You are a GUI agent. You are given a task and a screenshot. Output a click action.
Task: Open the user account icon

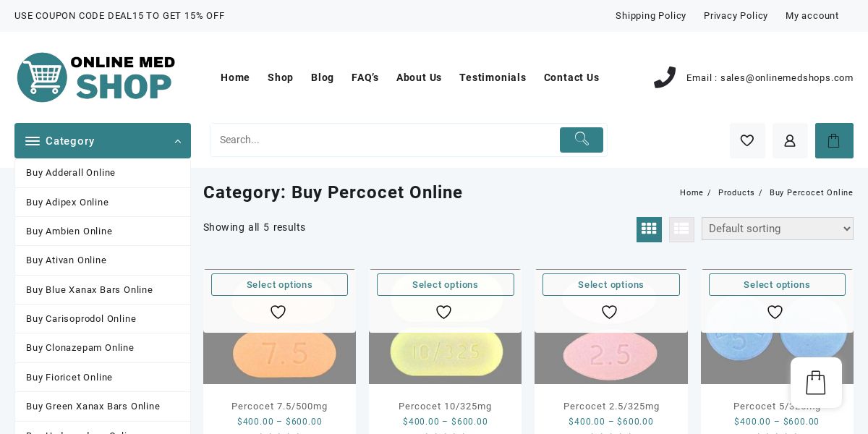790,140
